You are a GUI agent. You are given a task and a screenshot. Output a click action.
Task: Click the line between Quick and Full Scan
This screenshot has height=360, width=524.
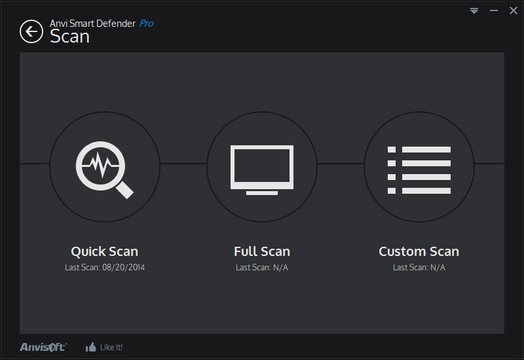point(183,164)
